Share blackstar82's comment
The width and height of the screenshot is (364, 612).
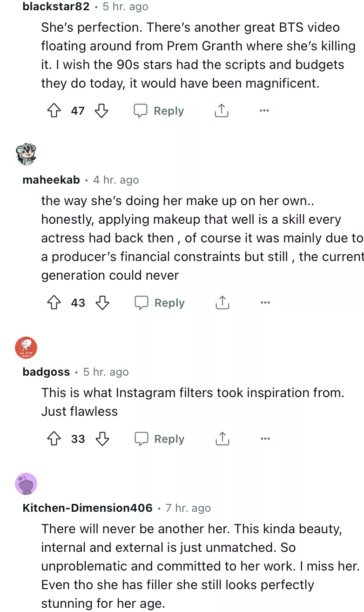coord(222,111)
